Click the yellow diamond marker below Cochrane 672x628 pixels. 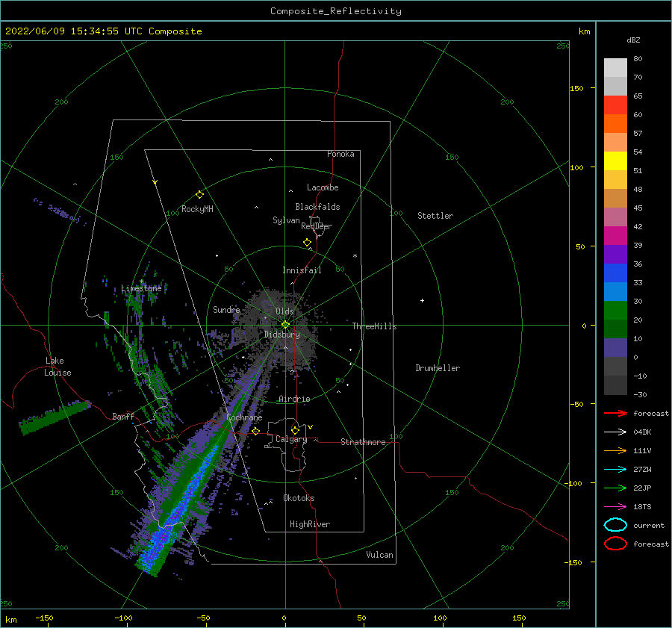[x=256, y=431]
